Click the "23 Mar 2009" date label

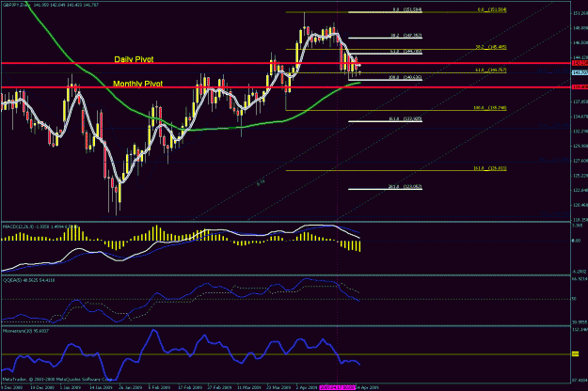click(278, 387)
